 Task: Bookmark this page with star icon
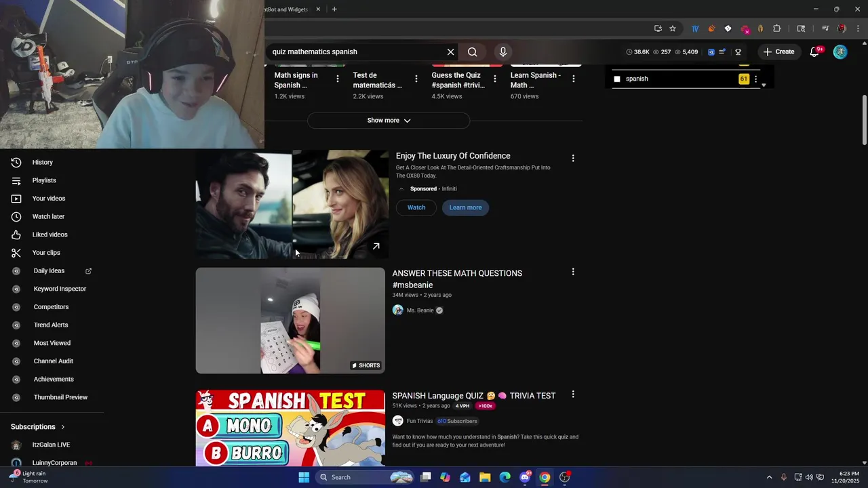(673, 28)
